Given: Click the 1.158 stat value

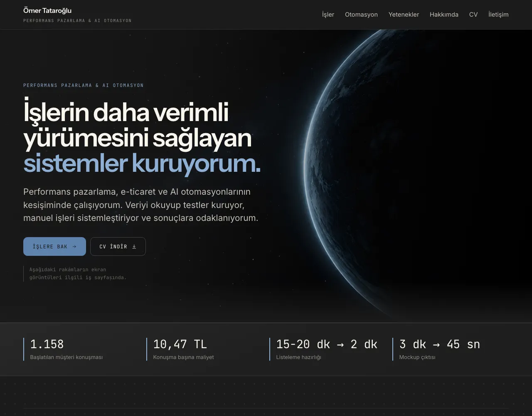Looking at the screenshot, I should pyautogui.click(x=47, y=344).
